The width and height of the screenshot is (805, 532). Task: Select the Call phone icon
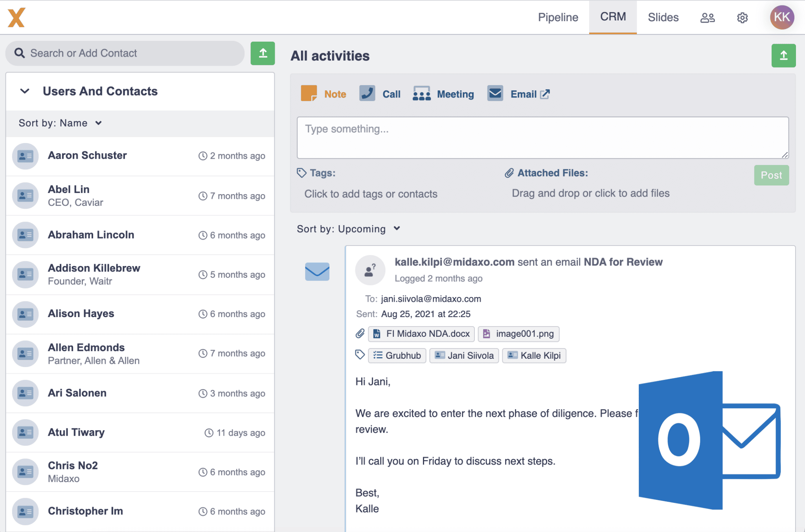point(367,94)
